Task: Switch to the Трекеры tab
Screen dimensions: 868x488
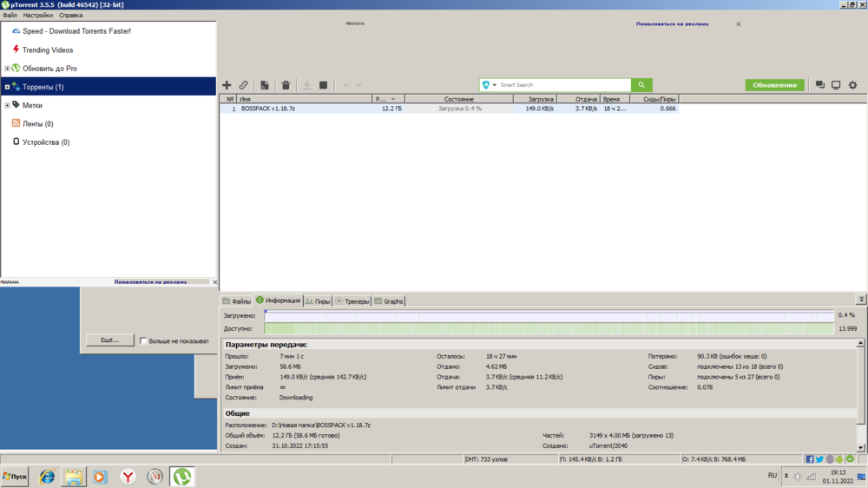Action: pos(352,301)
